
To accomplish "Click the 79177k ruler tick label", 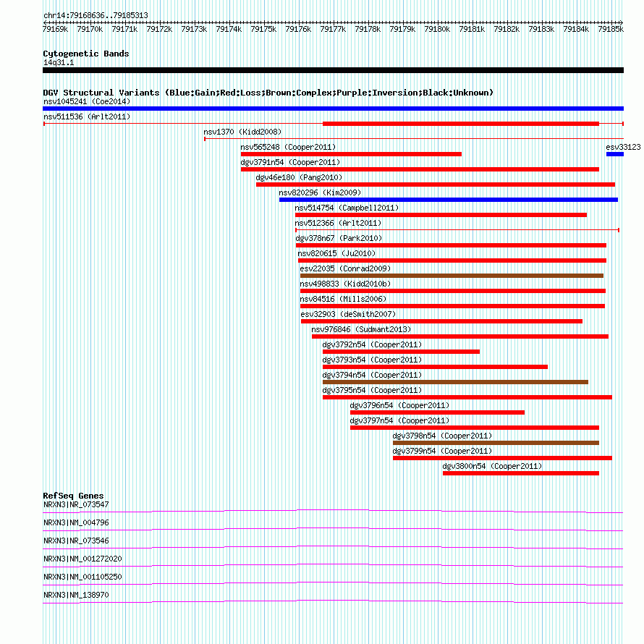I will pos(333,30).
